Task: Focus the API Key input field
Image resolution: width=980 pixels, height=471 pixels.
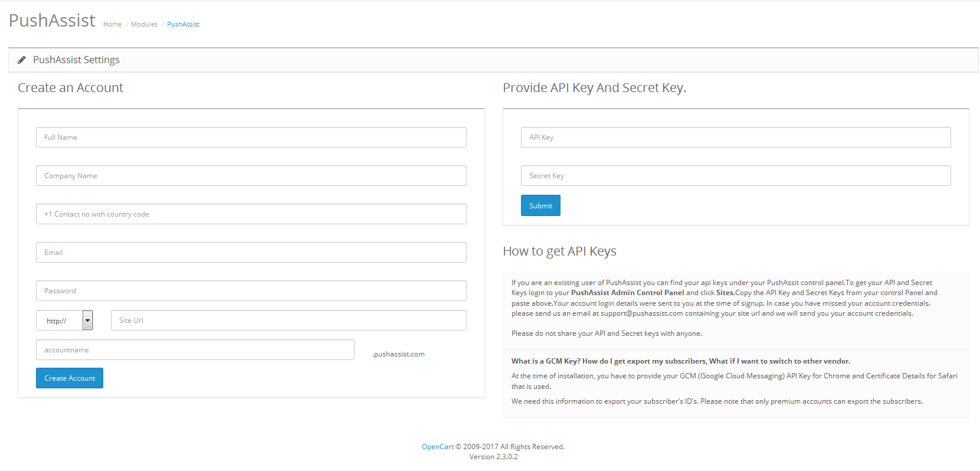Action: 736,137
